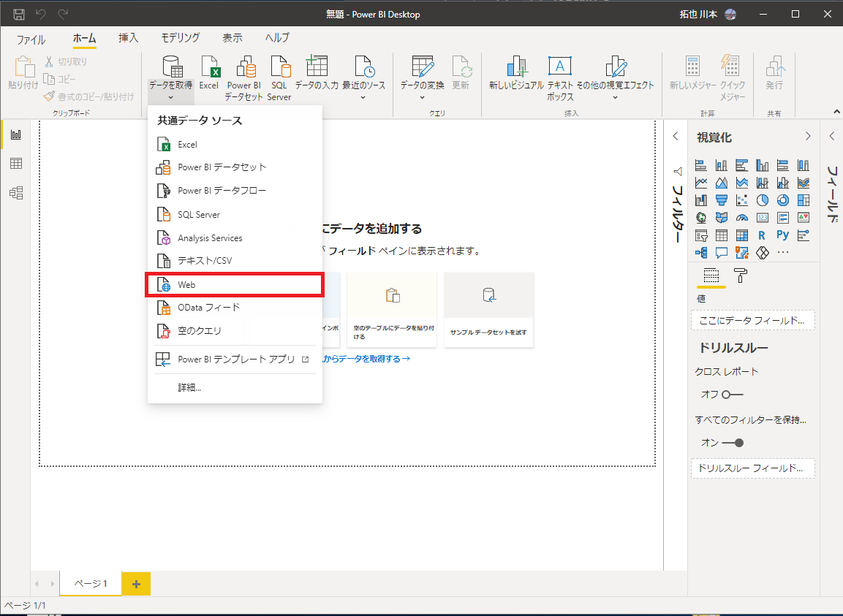This screenshot has height=616, width=843.
Task: Add a new page with the plus tab
Action: 135,584
